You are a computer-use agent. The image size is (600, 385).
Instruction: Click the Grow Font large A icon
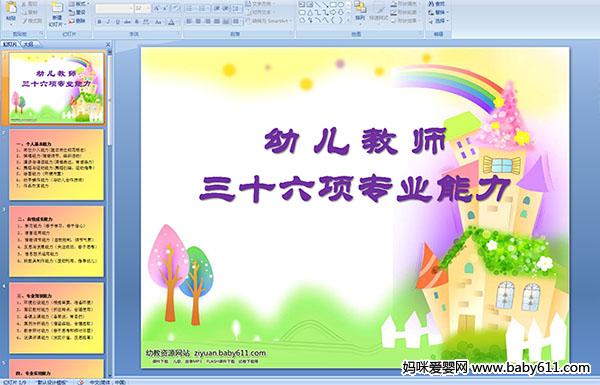157,8
